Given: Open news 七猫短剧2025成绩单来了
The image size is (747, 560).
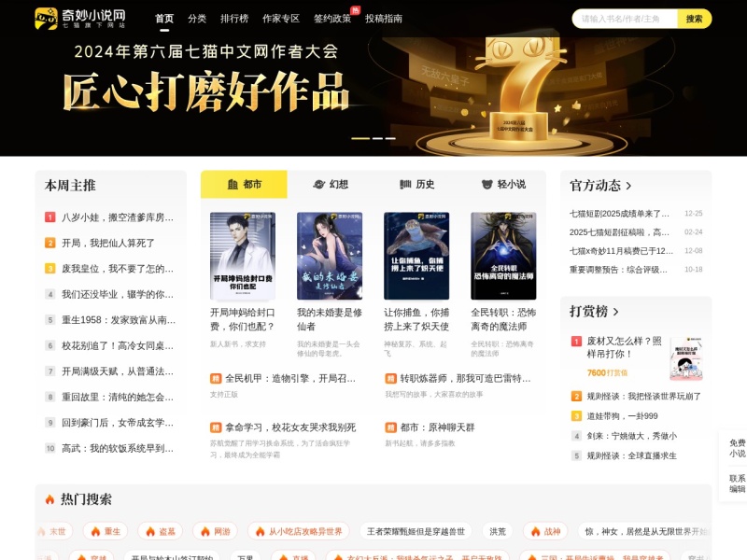Looking at the screenshot, I should tap(619, 214).
